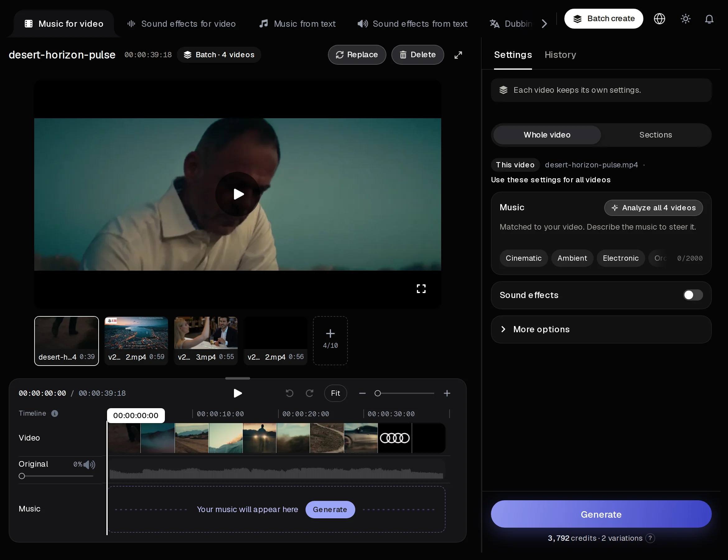The width and height of the screenshot is (728, 560).
Task: Select Whole video mode
Action: 547,135
